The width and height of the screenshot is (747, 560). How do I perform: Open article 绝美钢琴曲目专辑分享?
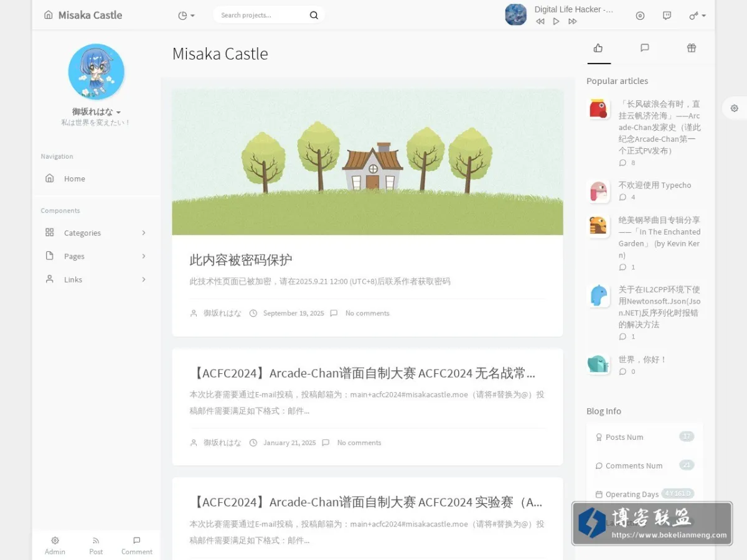coord(660,238)
